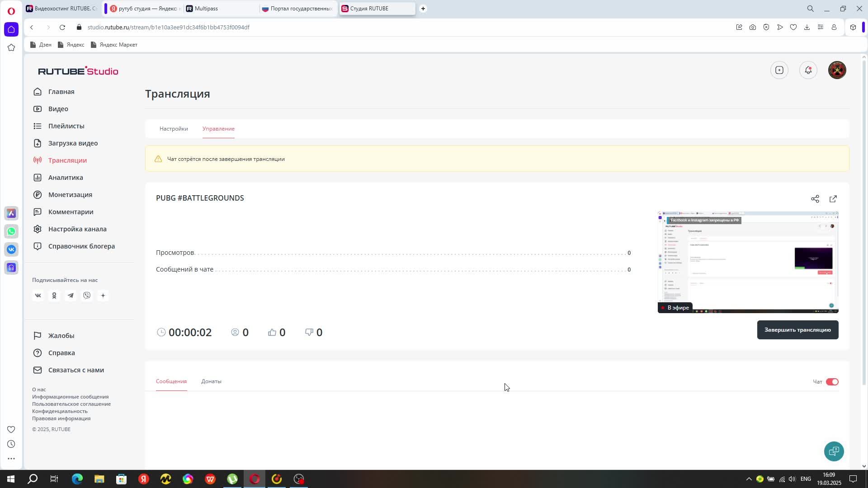The width and height of the screenshot is (868, 488).
Task: Open Microsoft Edge from taskbar
Action: click(77, 479)
